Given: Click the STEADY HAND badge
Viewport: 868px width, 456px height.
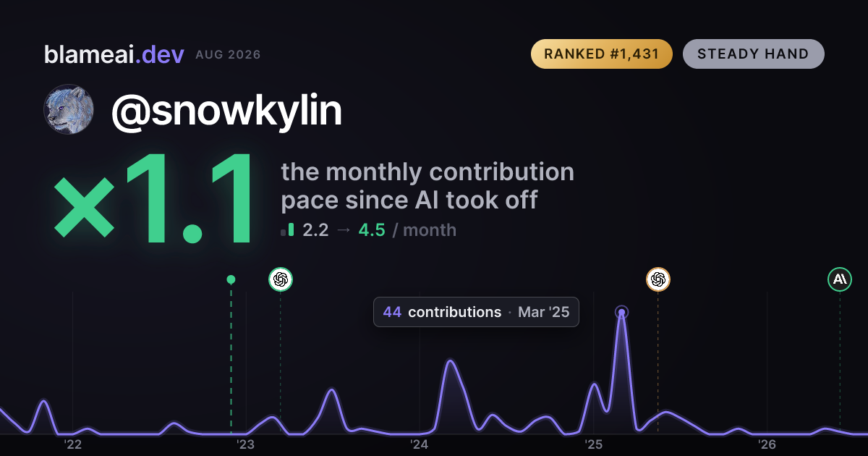Looking at the screenshot, I should (753, 54).
